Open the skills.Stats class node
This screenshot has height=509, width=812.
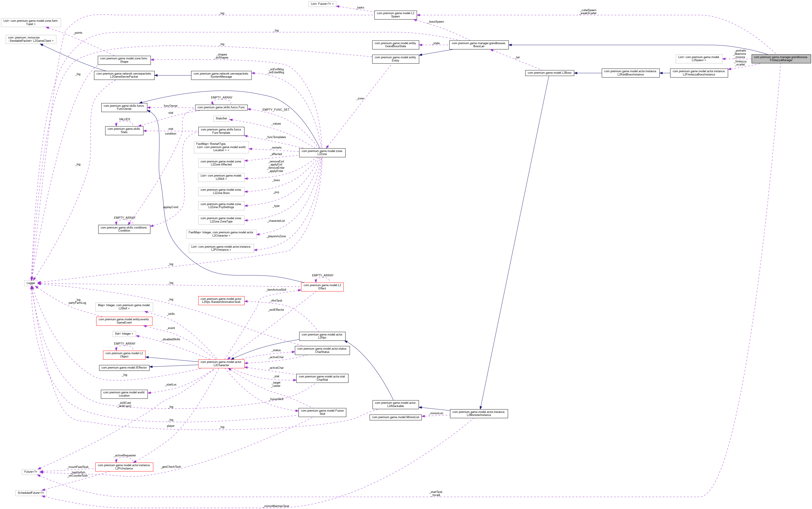pos(124,131)
